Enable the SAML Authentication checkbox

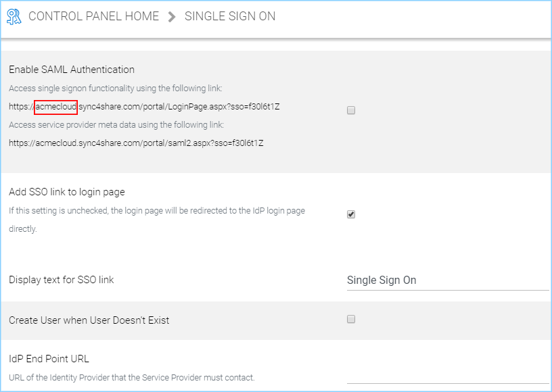click(x=351, y=110)
